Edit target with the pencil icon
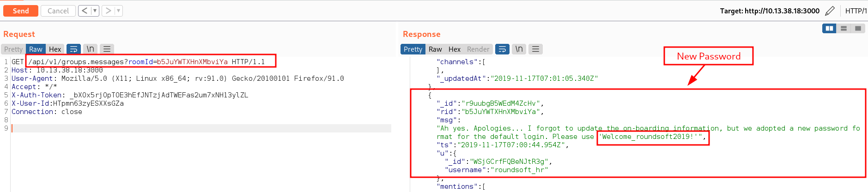The width and height of the screenshot is (868, 192). tap(830, 11)
